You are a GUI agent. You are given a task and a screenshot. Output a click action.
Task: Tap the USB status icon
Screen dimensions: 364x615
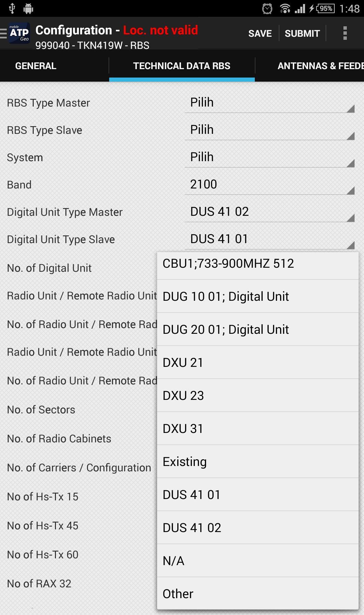click(12, 8)
